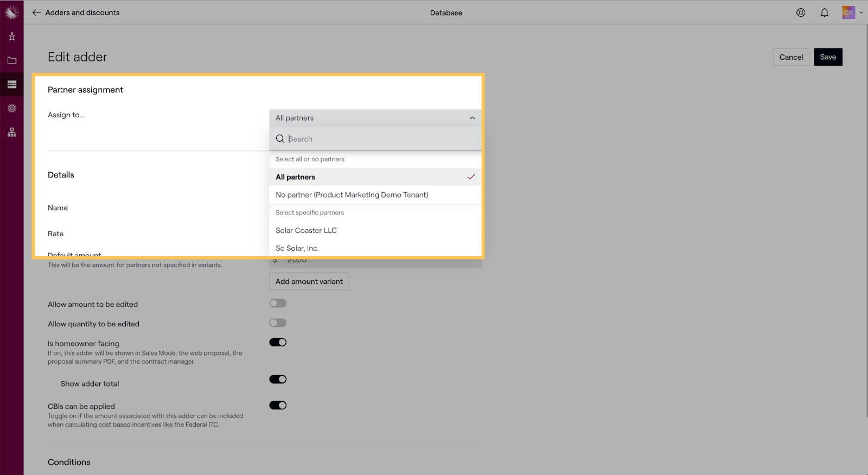
Task: Click the Select all or no partners label
Action: [x=310, y=159]
